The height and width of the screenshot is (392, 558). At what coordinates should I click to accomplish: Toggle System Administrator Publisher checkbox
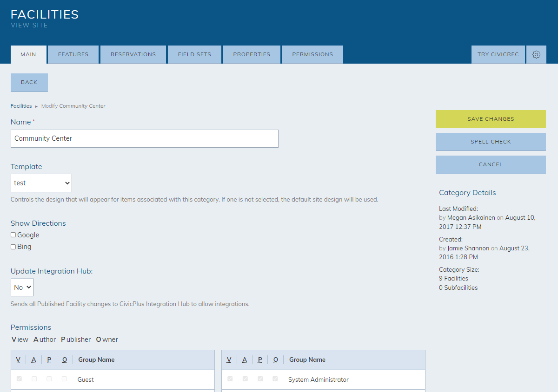pyautogui.click(x=260, y=379)
